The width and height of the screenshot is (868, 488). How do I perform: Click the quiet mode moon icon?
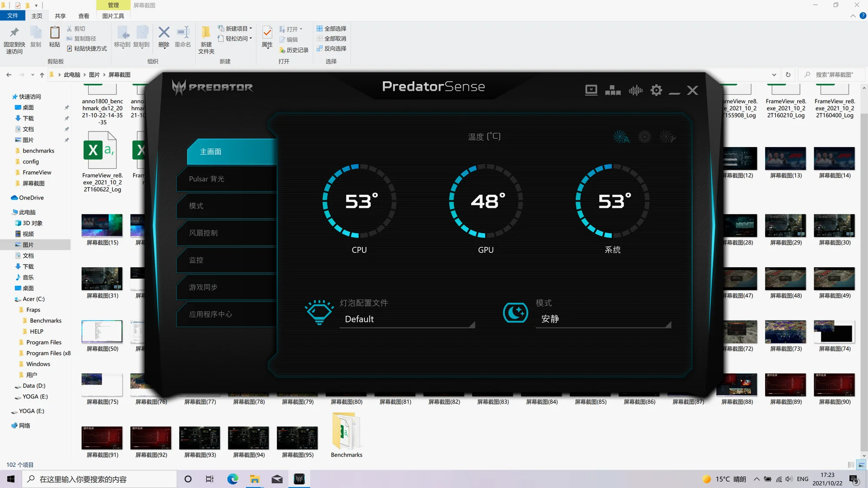pyautogui.click(x=516, y=312)
